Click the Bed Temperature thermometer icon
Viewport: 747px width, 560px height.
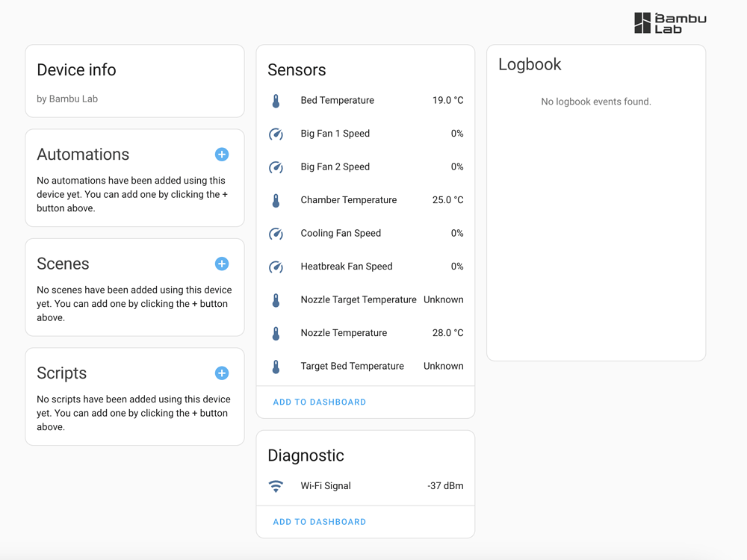click(276, 100)
